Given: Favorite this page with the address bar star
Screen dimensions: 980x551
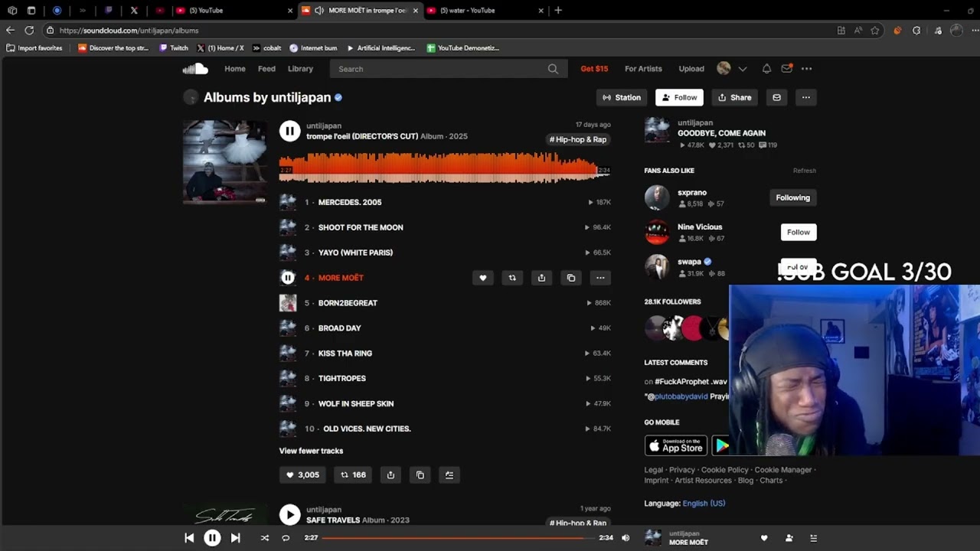Looking at the screenshot, I should [875, 31].
